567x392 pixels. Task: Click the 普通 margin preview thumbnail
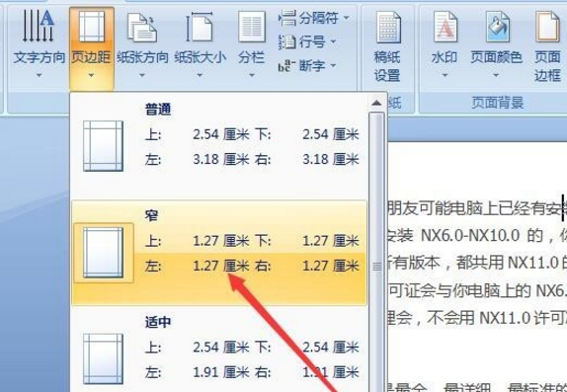click(x=103, y=146)
